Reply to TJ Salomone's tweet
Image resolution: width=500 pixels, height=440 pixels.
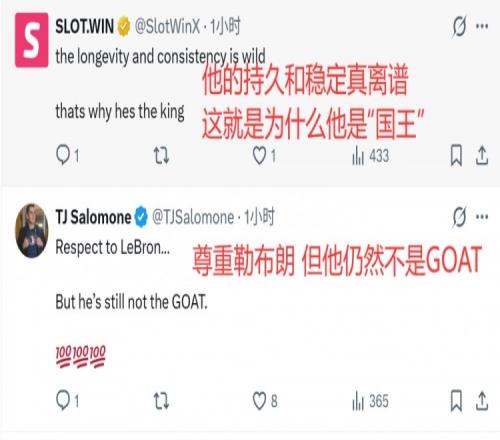click(x=67, y=400)
